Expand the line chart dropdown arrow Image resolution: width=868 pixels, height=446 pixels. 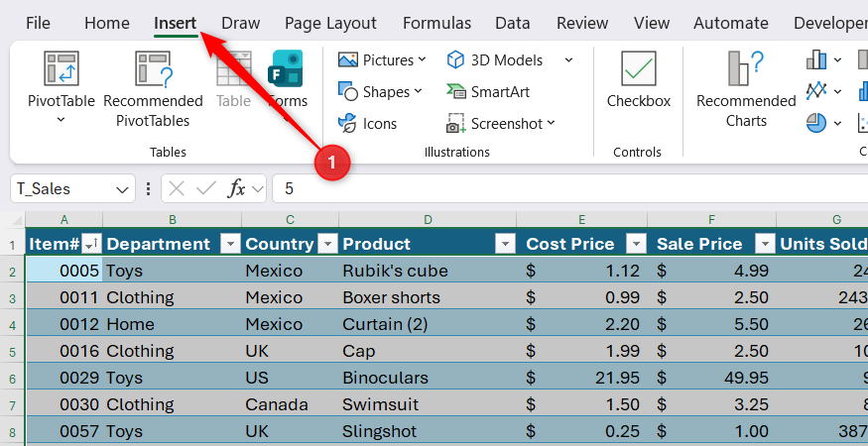837,91
